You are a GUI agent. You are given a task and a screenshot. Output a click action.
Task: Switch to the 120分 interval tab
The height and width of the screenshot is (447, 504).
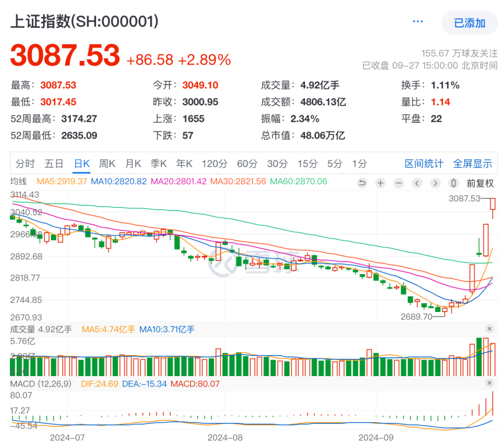point(214,164)
